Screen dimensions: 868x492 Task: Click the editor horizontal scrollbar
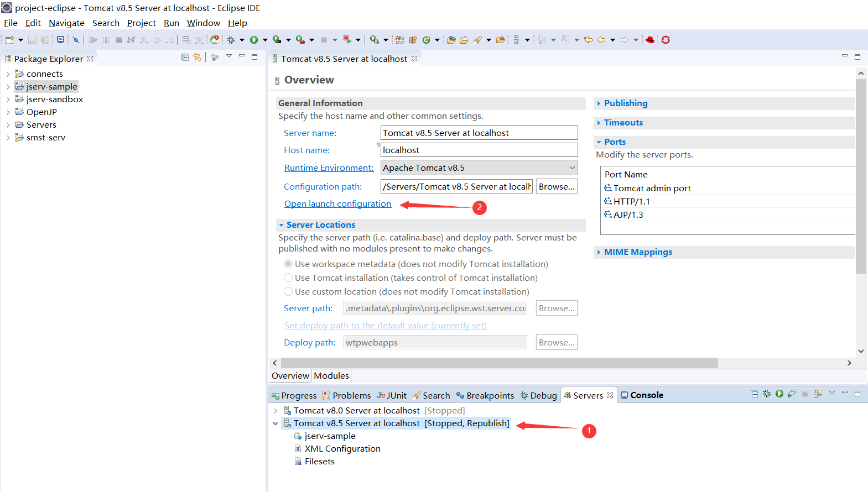(x=499, y=363)
